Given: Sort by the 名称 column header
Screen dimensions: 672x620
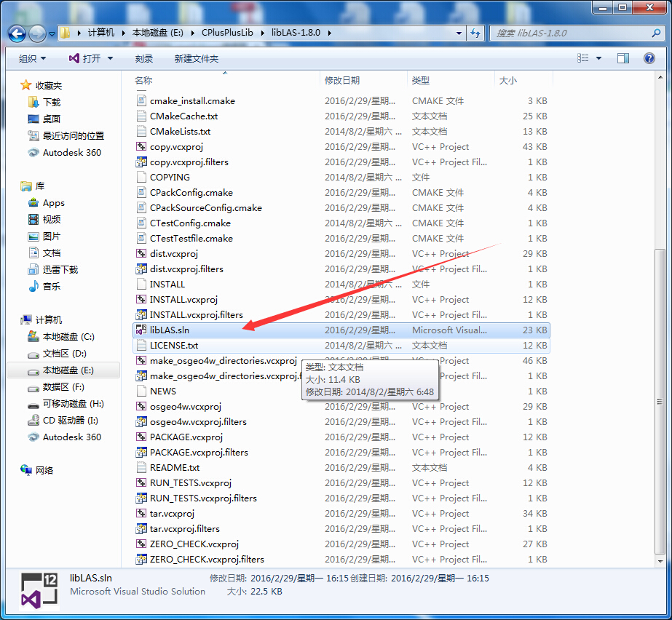Looking at the screenshot, I should tap(143, 80).
